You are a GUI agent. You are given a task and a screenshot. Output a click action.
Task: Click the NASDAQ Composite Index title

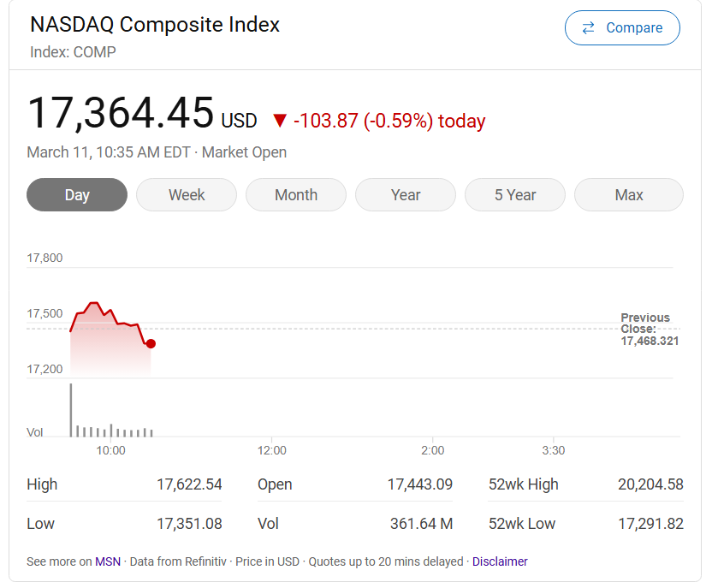[x=155, y=25]
